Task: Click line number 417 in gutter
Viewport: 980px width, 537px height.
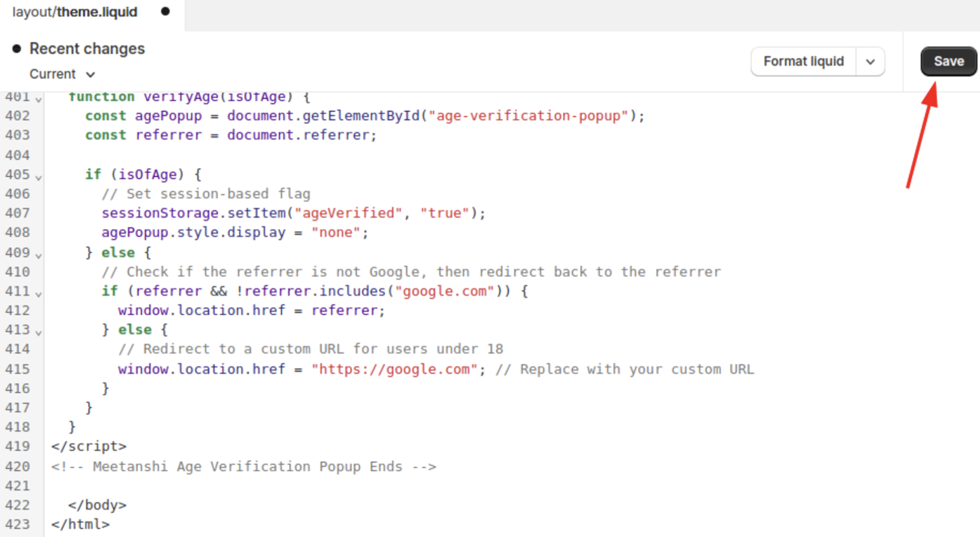Action: (17, 408)
